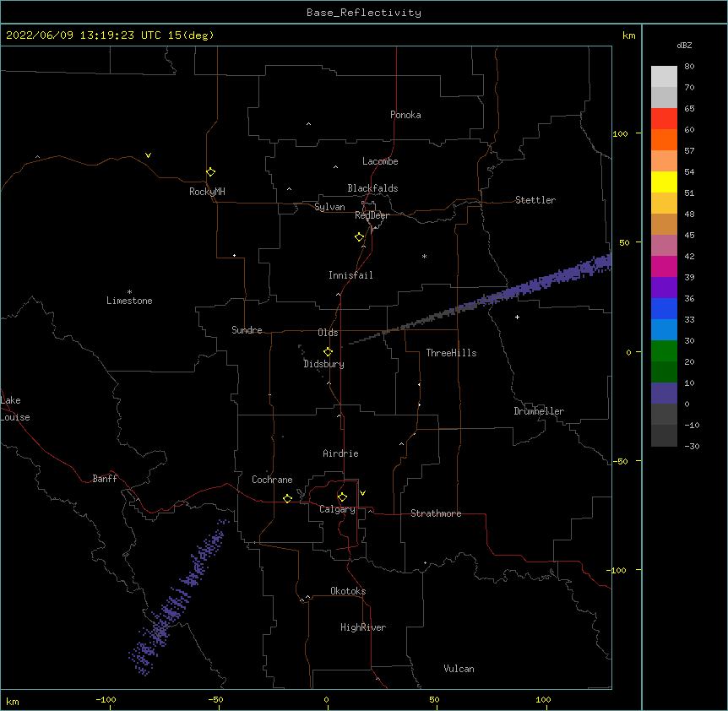Click the violet 39-36 dBZ legend swatch

[x=664, y=288]
